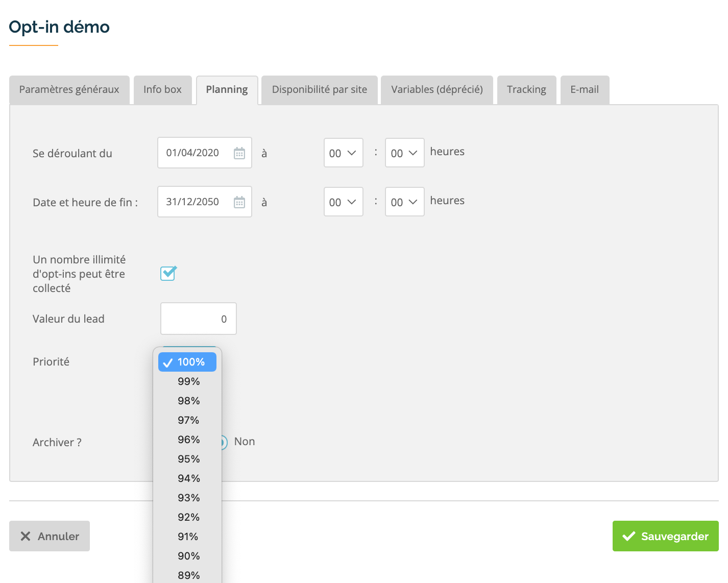Choose 89% priority option

pyautogui.click(x=187, y=575)
